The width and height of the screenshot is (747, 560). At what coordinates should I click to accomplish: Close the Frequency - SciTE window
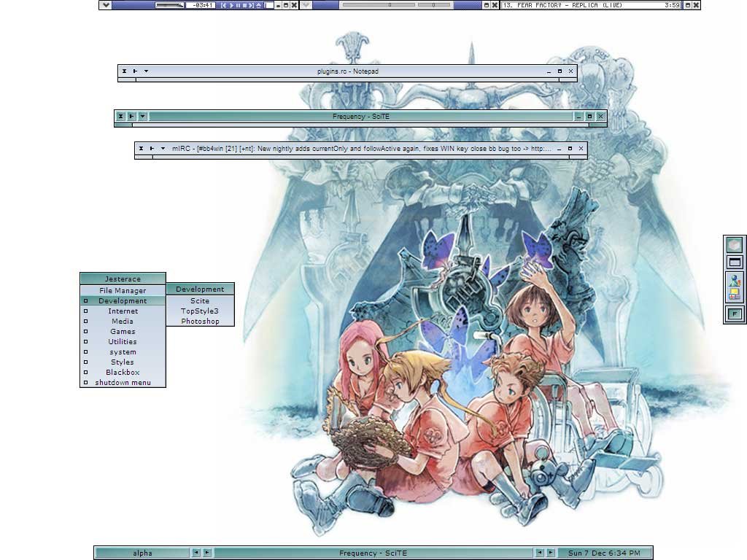[600, 116]
